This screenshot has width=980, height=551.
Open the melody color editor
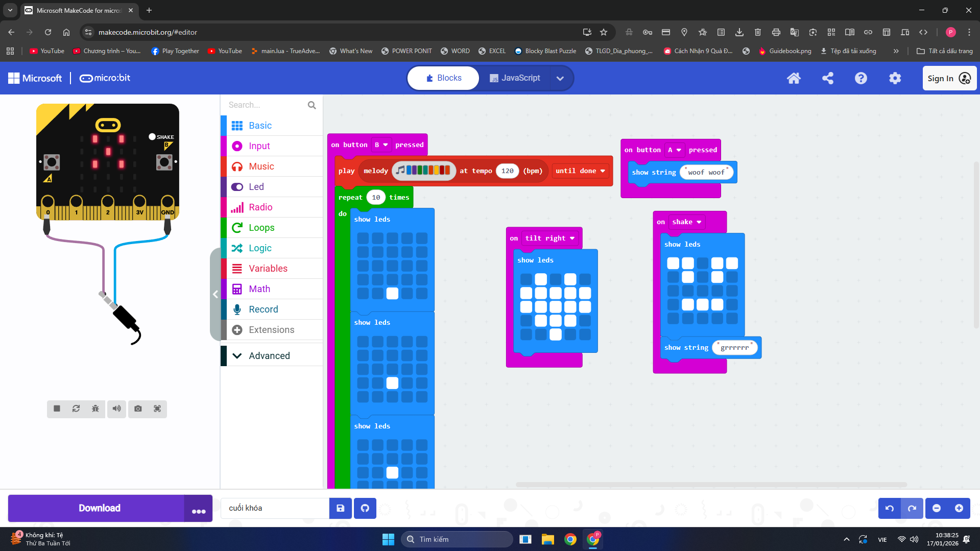coord(423,171)
